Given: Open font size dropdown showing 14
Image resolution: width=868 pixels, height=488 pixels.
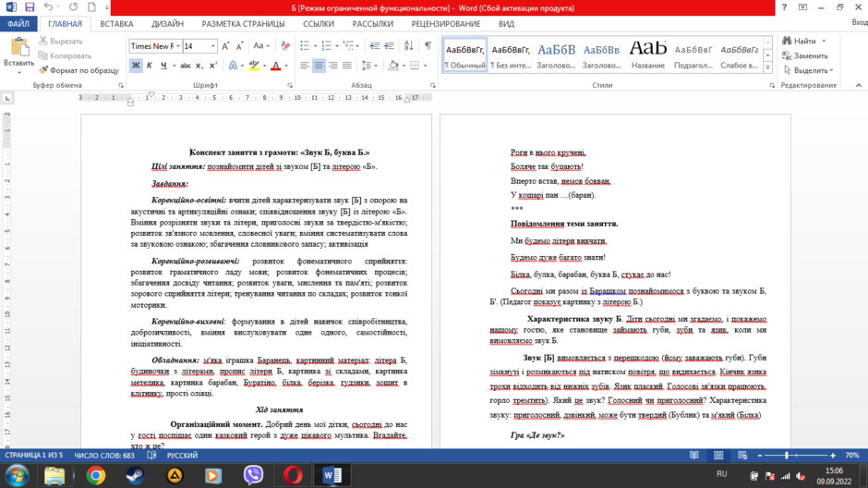Looking at the screenshot, I should 212,46.
